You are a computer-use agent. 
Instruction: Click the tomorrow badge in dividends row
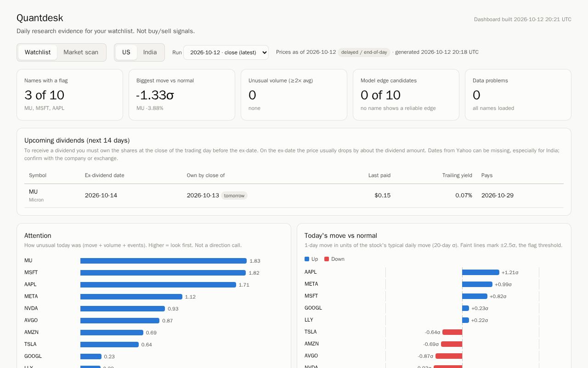click(234, 195)
